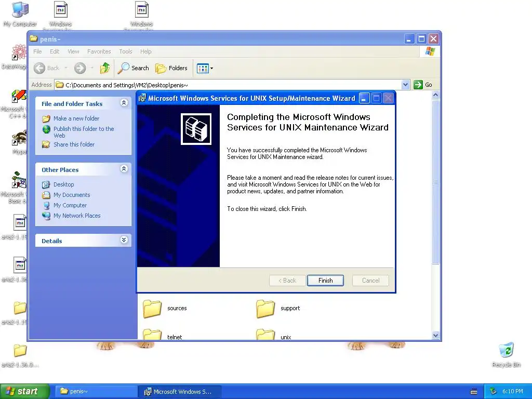Expand the Details panel

click(124, 240)
